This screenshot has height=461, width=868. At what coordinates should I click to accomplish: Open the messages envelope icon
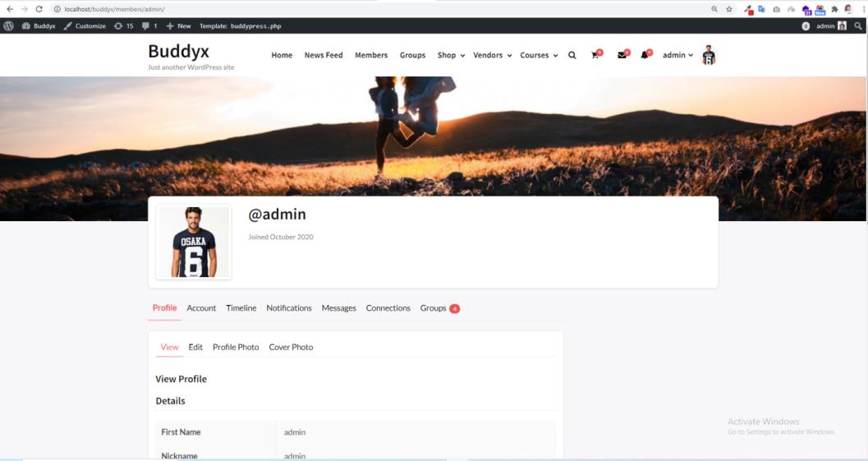(622, 54)
